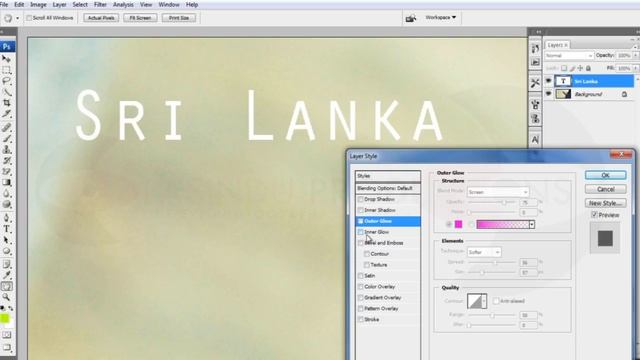Open the layer blend mode Normal dropdown

point(569,56)
